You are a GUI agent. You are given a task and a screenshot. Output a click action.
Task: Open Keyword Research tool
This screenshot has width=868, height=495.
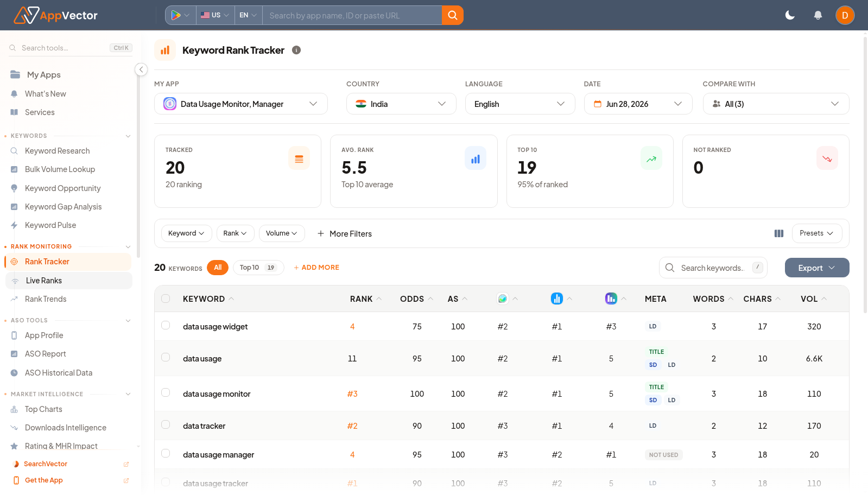(57, 151)
